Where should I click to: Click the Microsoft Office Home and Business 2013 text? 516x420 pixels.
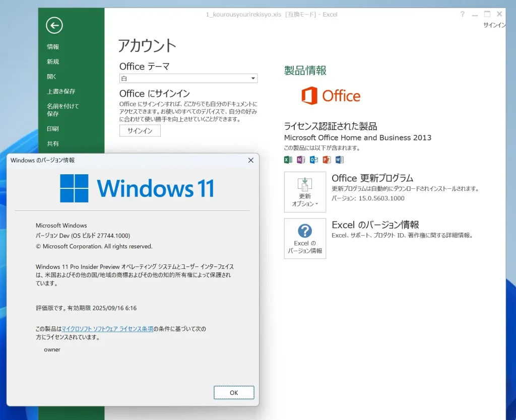(x=358, y=137)
